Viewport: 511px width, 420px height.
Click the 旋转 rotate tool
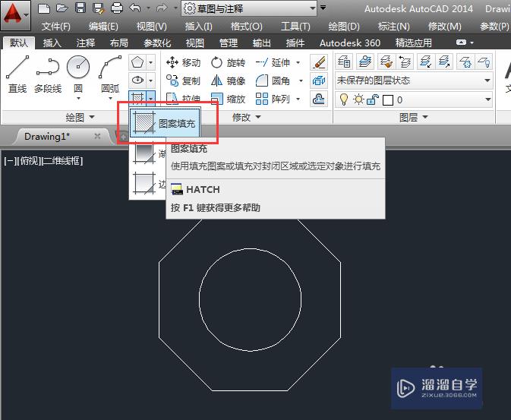228,62
